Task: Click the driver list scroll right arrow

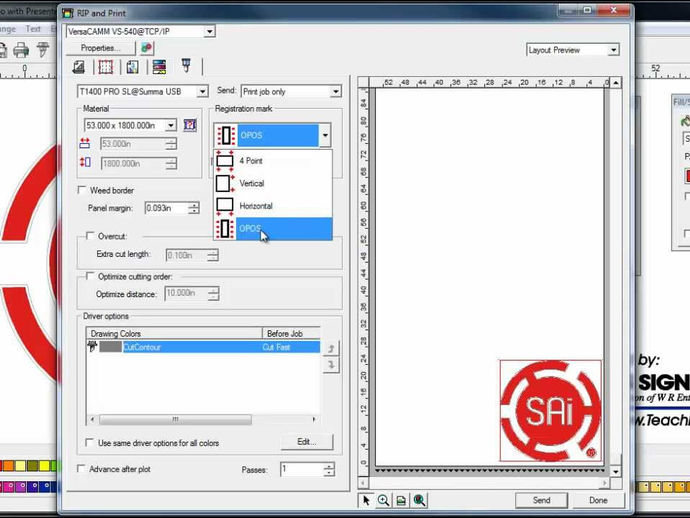Action: [x=314, y=419]
